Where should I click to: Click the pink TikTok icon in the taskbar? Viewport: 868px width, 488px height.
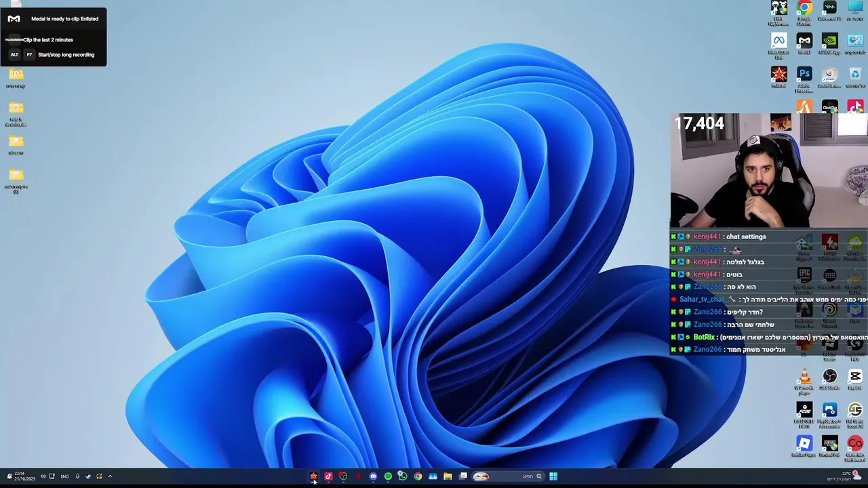pos(328,476)
